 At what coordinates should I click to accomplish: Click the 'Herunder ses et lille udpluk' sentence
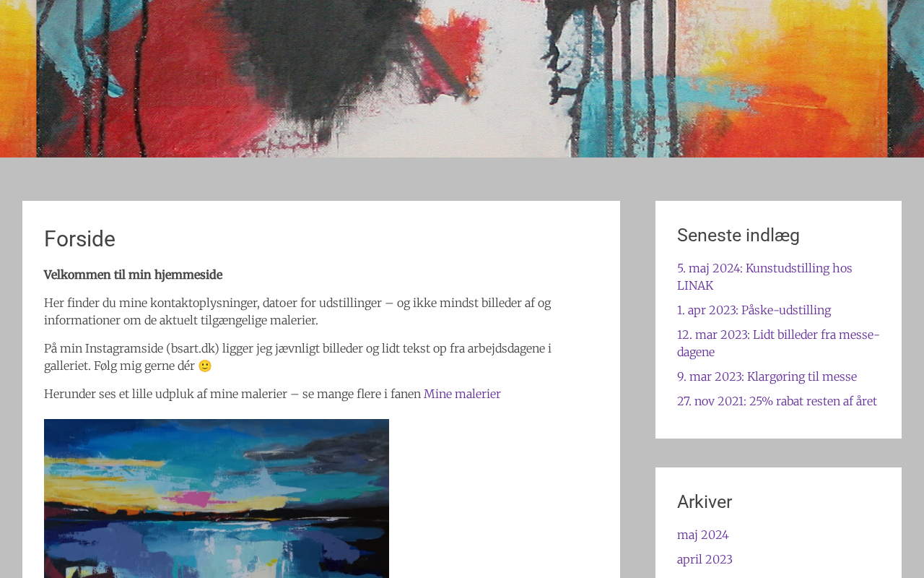[232, 394]
